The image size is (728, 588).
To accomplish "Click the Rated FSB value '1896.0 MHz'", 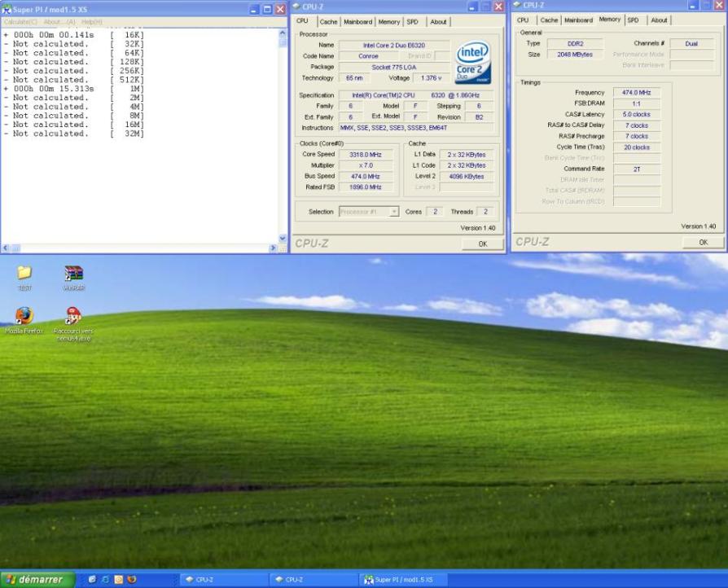I will coord(366,187).
